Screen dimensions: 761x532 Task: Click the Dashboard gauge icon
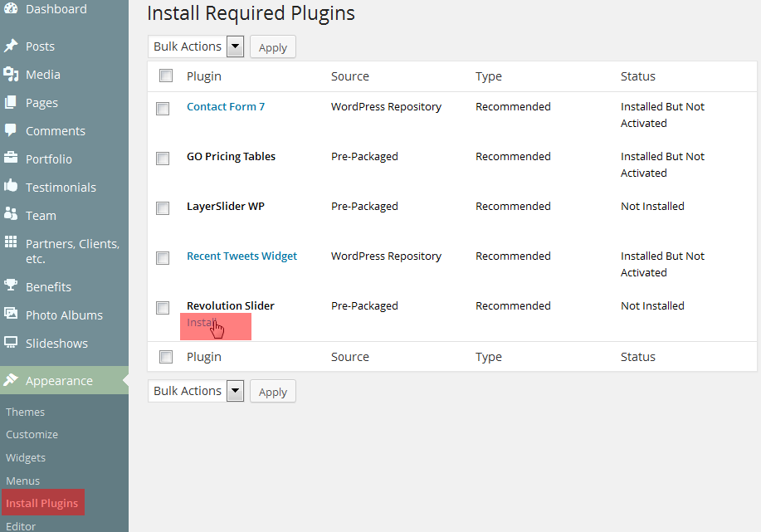[11, 9]
